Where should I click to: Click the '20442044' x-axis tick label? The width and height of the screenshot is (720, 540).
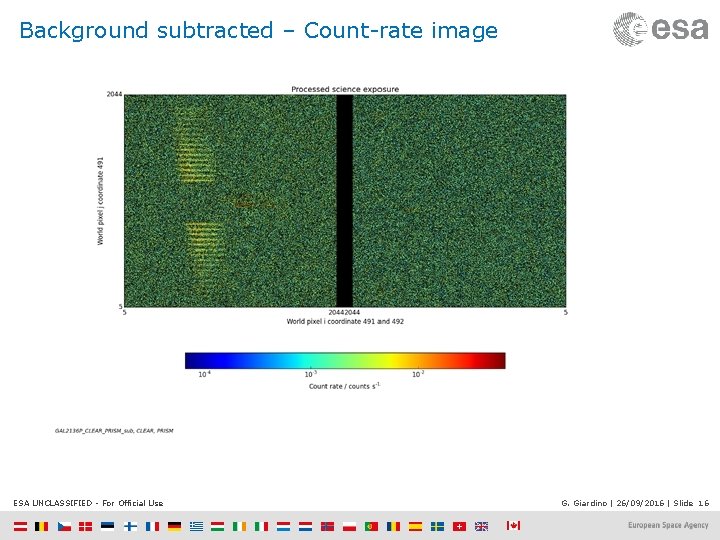344,312
